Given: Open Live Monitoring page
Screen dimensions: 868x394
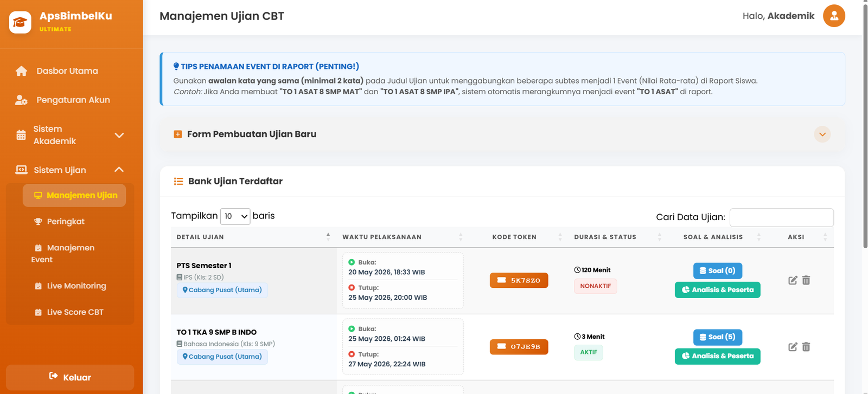Looking at the screenshot, I should click(x=76, y=286).
